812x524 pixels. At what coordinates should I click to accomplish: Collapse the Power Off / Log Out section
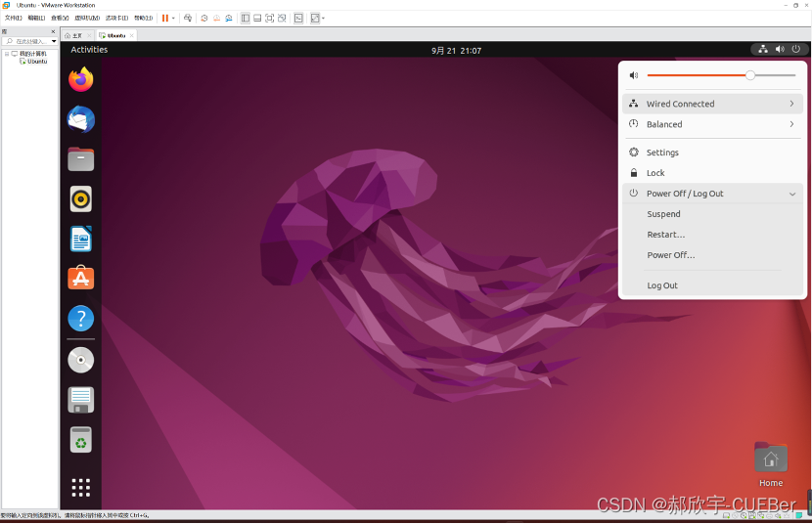[712, 194]
